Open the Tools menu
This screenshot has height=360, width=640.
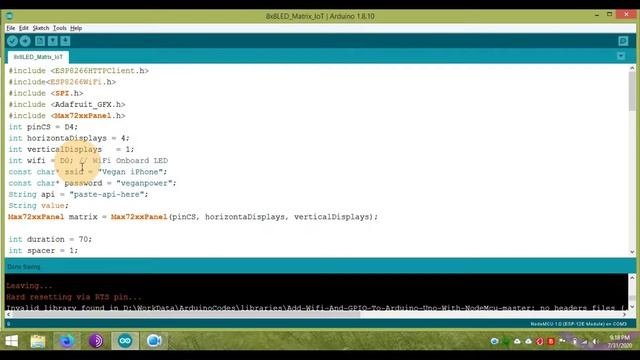[x=60, y=28]
